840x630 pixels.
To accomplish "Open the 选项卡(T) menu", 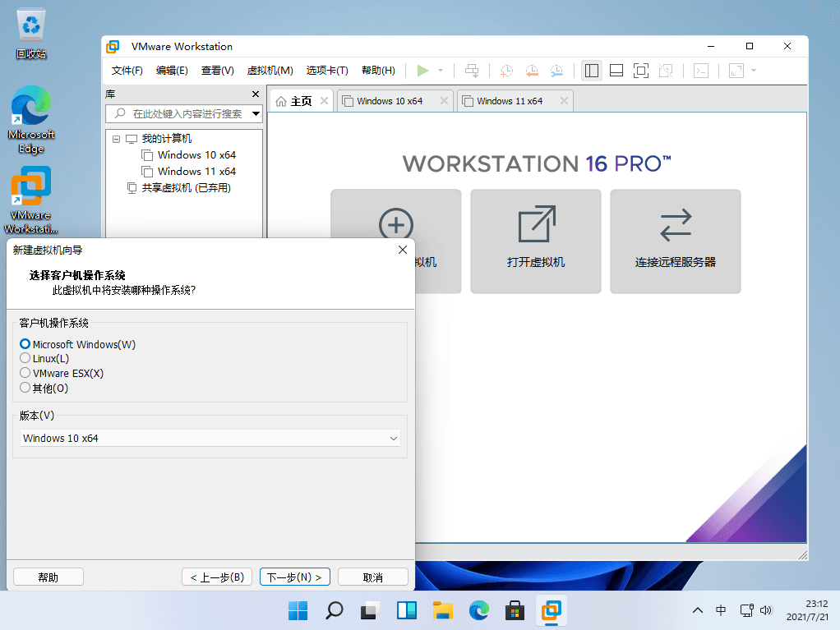I will tap(327, 71).
